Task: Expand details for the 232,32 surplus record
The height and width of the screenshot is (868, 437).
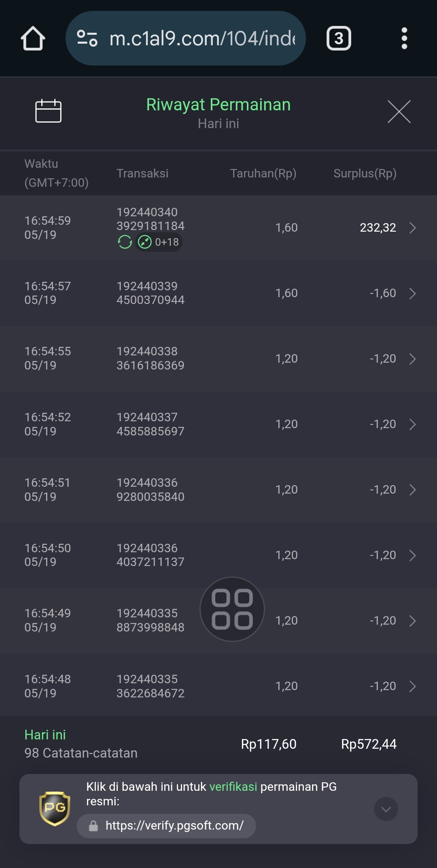Action: [x=412, y=228]
